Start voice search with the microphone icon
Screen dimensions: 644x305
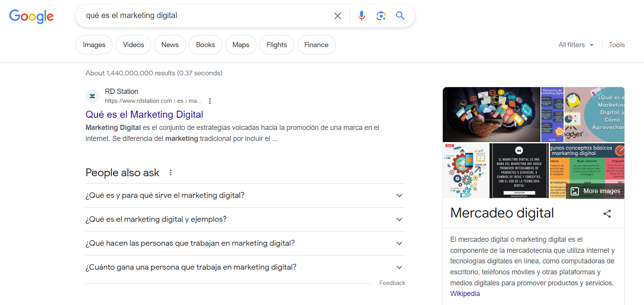point(362,16)
